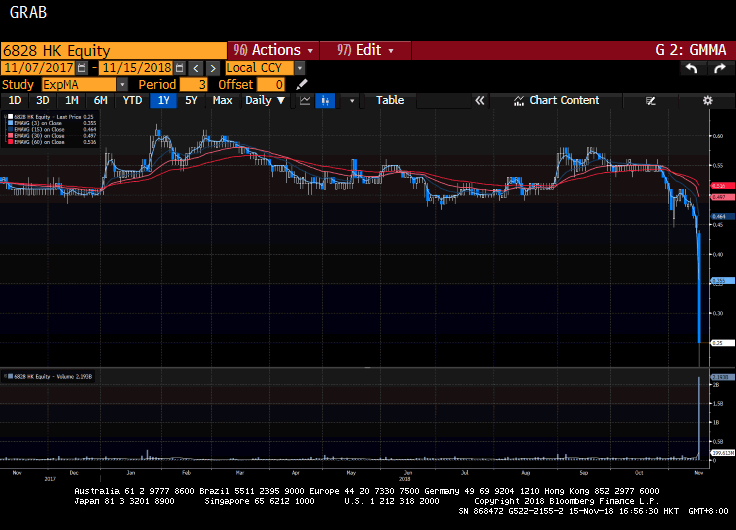This screenshot has height=530, width=736.
Task: Shift date range forward with right arrow
Action: point(213,68)
